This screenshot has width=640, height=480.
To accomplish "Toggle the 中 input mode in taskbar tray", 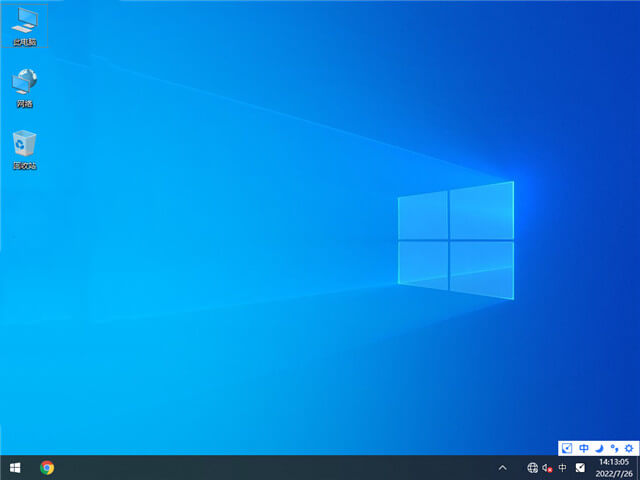I will [562, 468].
